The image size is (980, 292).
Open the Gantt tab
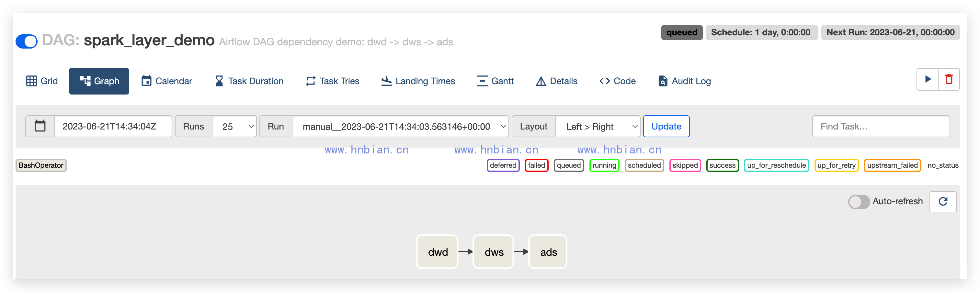495,81
